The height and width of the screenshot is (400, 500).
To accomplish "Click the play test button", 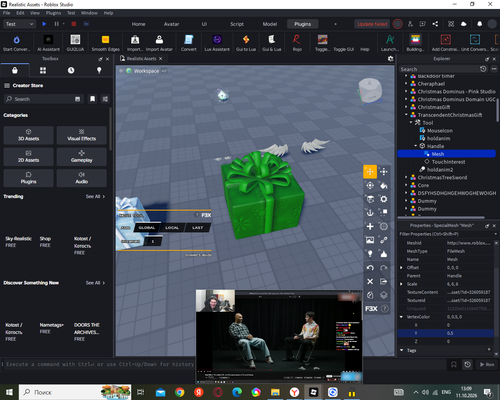I will click(x=44, y=24).
